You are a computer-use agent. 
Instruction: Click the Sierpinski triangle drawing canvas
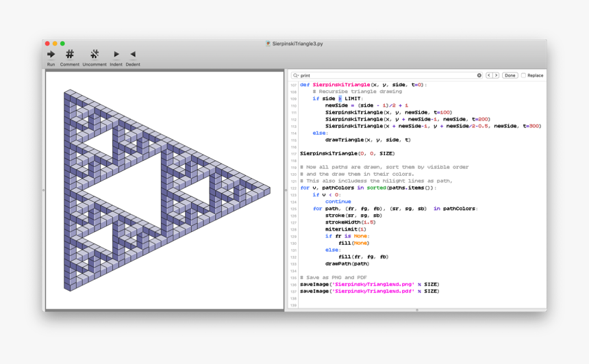coord(164,190)
